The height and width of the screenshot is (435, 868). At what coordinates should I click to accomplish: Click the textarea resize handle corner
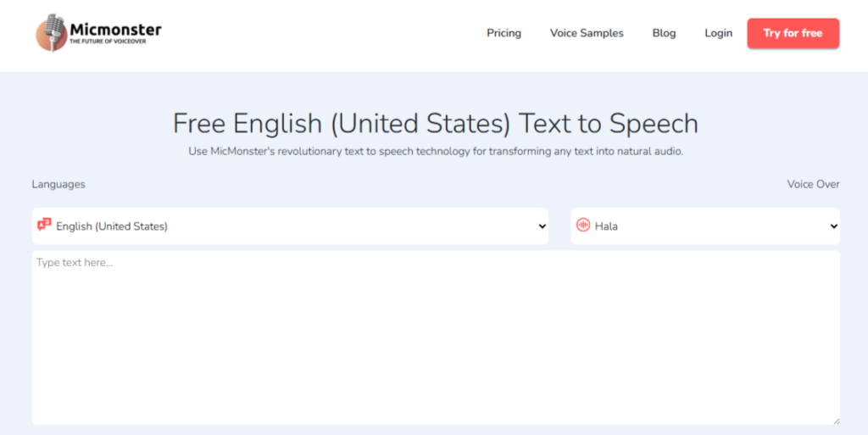coord(836,421)
